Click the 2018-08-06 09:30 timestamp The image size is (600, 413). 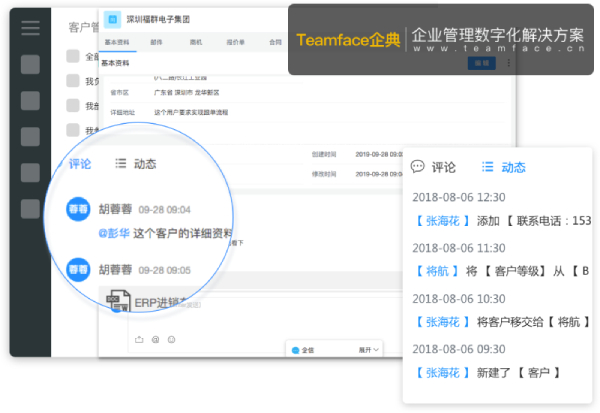459,349
